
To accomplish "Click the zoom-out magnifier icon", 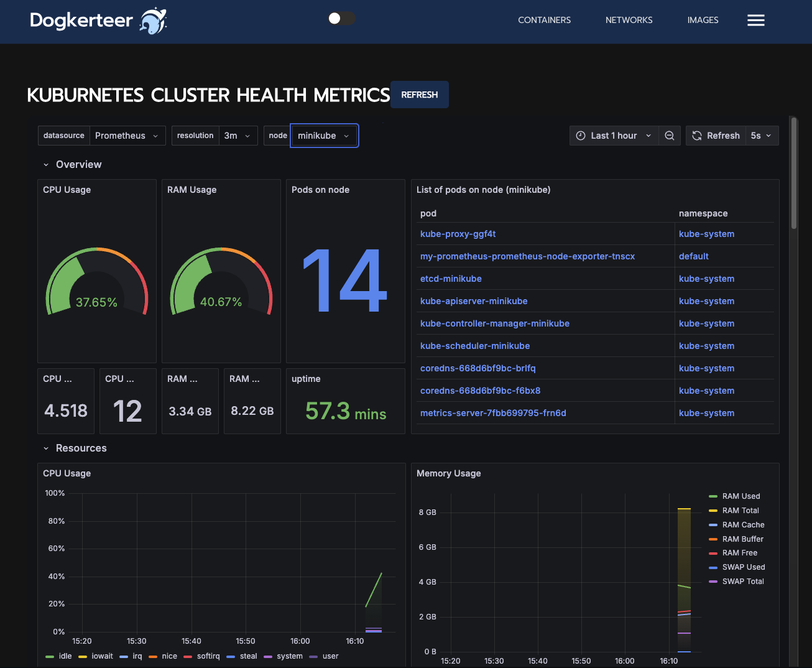I will (670, 135).
